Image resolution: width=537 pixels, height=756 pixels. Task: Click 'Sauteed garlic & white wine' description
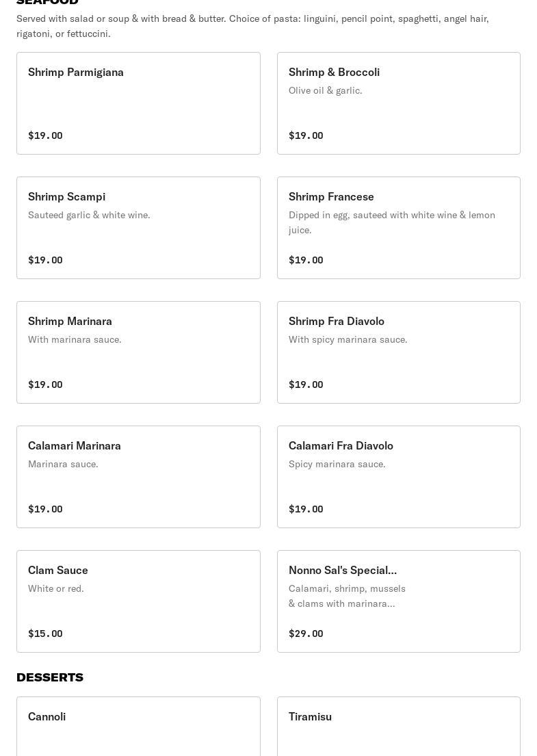click(89, 215)
